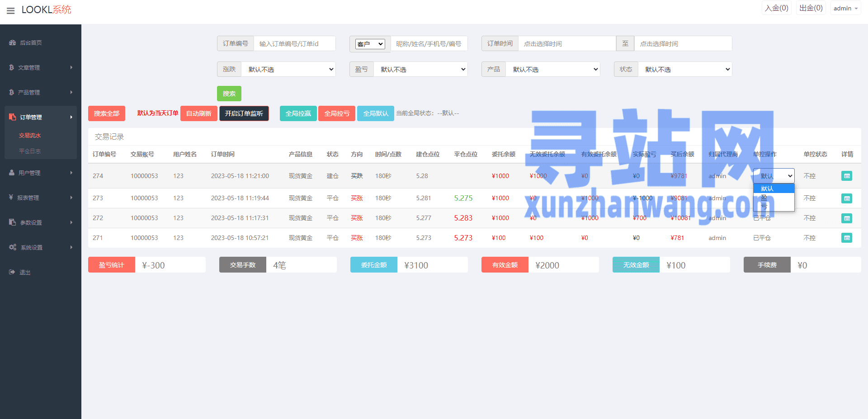The height and width of the screenshot is (419, 868).
Task: Click the 搜索全部 button
Action: click(107, 113)
